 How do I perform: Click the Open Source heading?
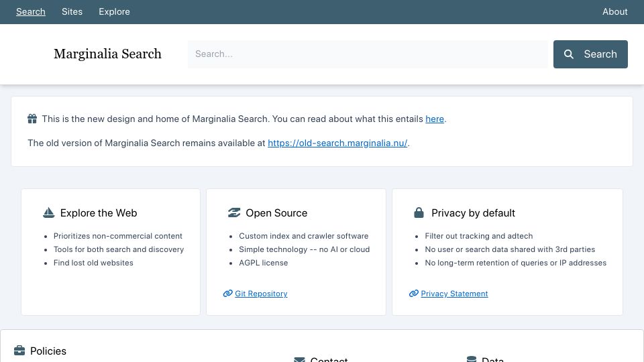point(276,213)
